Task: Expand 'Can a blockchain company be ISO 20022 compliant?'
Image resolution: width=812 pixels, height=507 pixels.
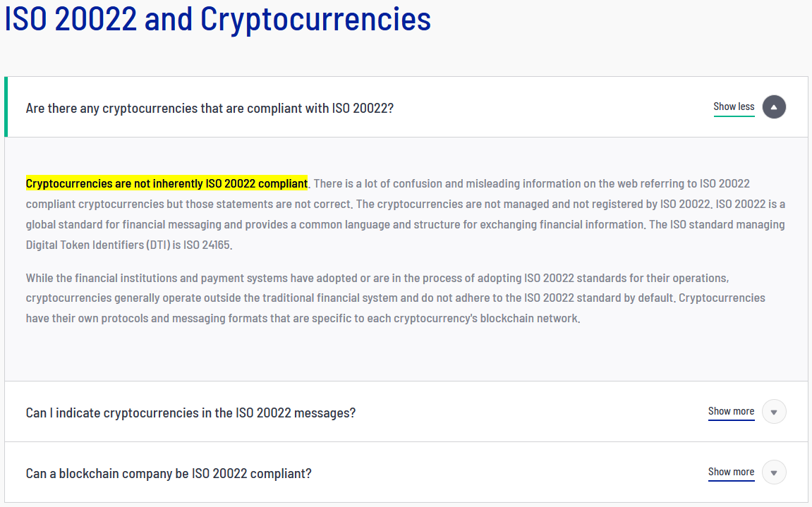Action: 169,473
